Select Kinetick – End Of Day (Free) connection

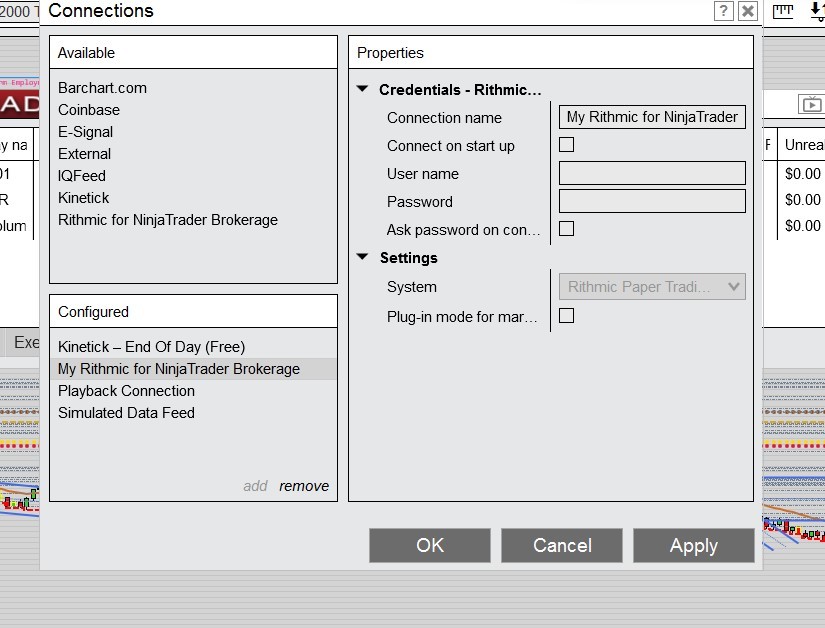[193, 347]
